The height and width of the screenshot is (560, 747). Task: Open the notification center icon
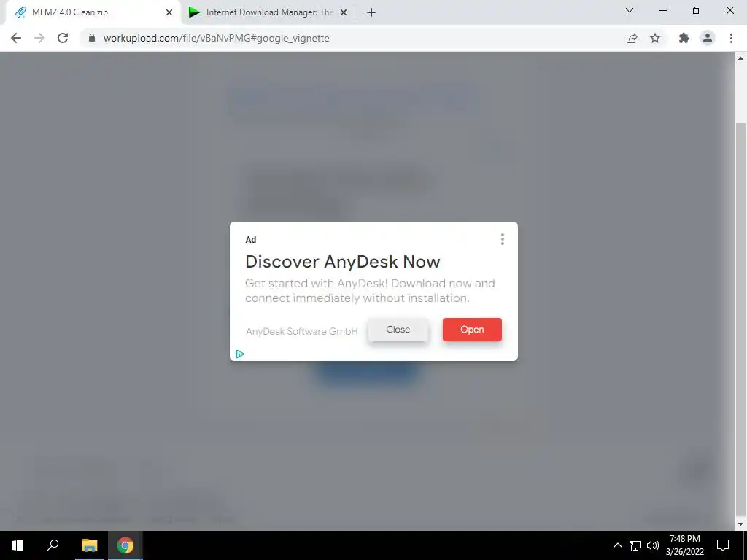pos(723,545)
